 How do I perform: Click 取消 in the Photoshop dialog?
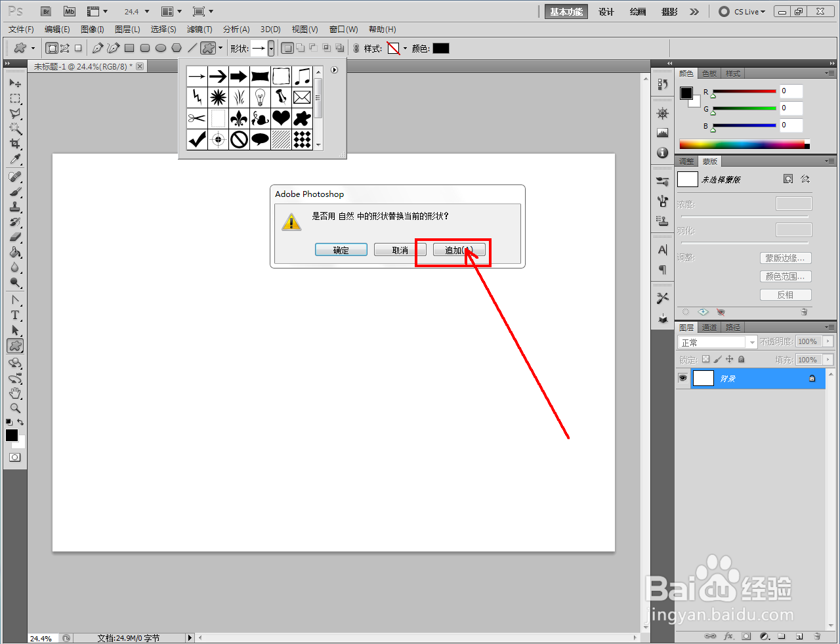pyautogui.click(x=400, y=250)
